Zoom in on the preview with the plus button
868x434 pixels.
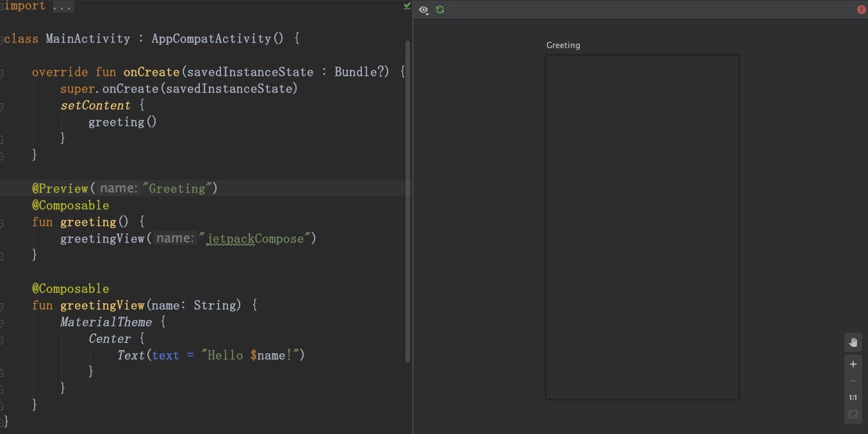point(853,364)
